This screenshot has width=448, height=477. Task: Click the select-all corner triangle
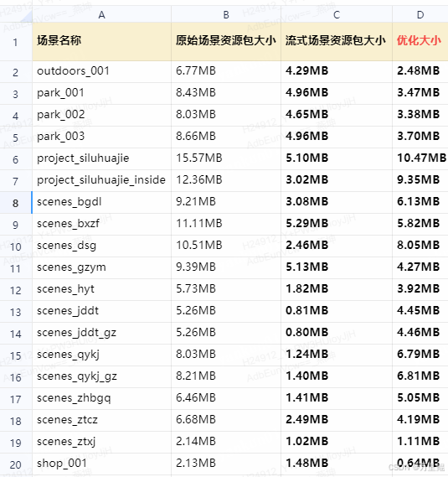point(27,17)
